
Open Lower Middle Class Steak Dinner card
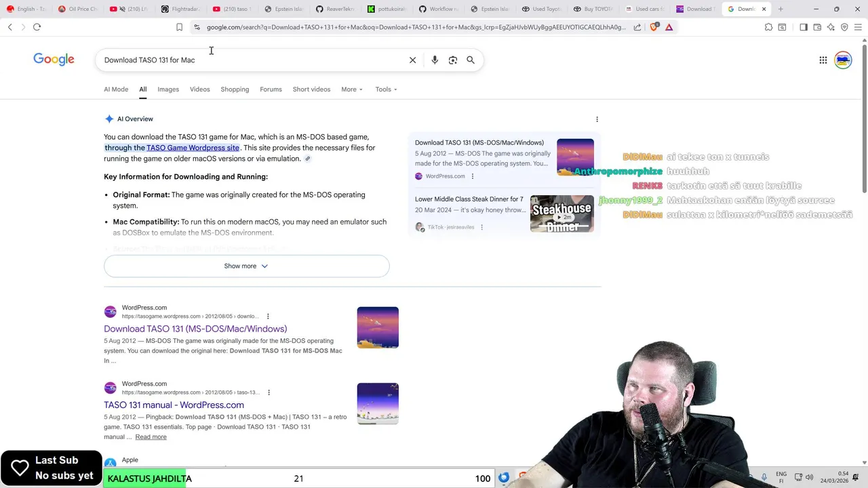[x=469, y=199]
